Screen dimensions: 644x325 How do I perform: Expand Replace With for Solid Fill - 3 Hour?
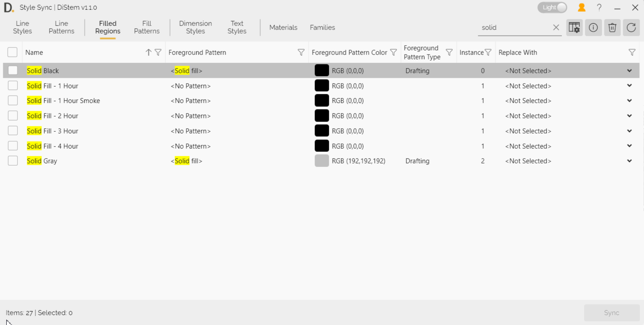click(629, 131)
